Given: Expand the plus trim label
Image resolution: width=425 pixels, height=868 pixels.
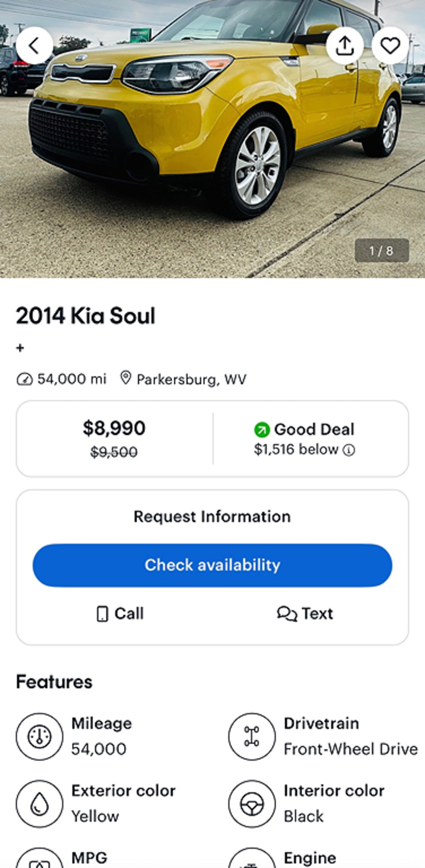Looking at the screenshot, I should click(x=20, y=348).
